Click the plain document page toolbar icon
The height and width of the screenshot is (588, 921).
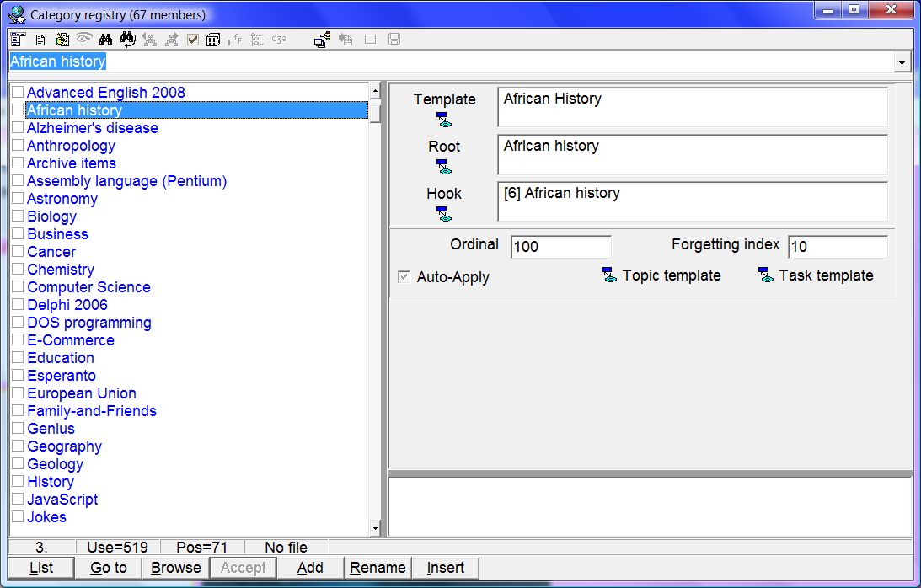(x=40, y=40)
